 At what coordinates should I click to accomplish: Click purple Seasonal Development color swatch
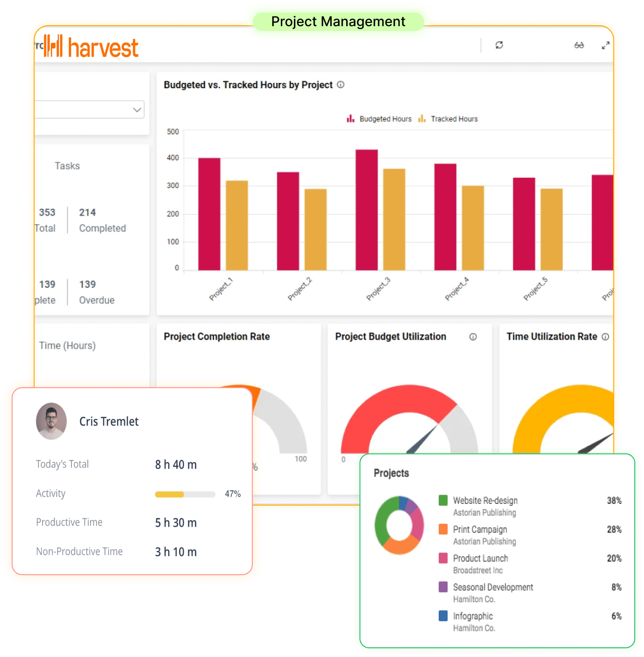(x=443, y=587)
